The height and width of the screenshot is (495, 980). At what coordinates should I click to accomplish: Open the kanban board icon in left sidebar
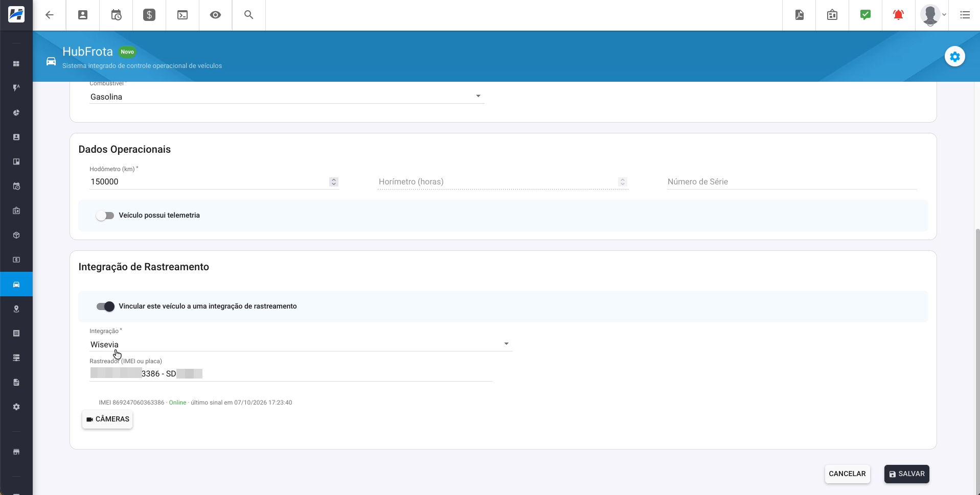16,162
